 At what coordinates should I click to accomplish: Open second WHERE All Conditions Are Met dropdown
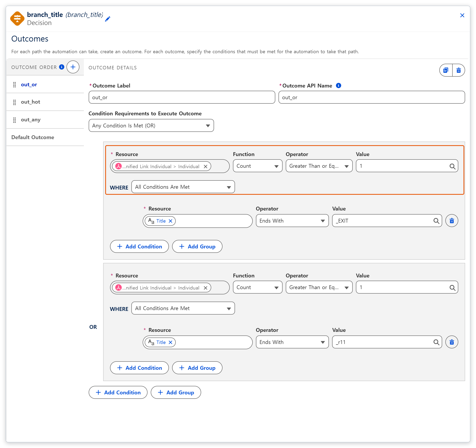pyautogui.click(x=183, y=308)
